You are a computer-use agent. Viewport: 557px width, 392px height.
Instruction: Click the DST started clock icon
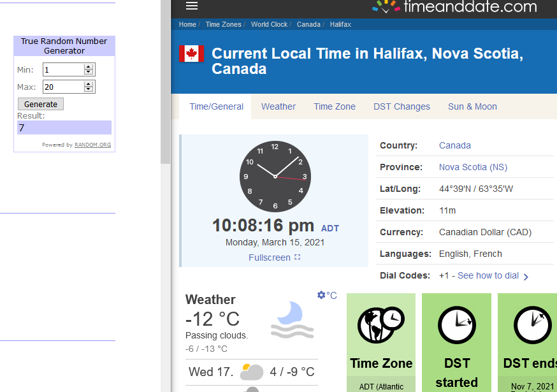point(457,325)
